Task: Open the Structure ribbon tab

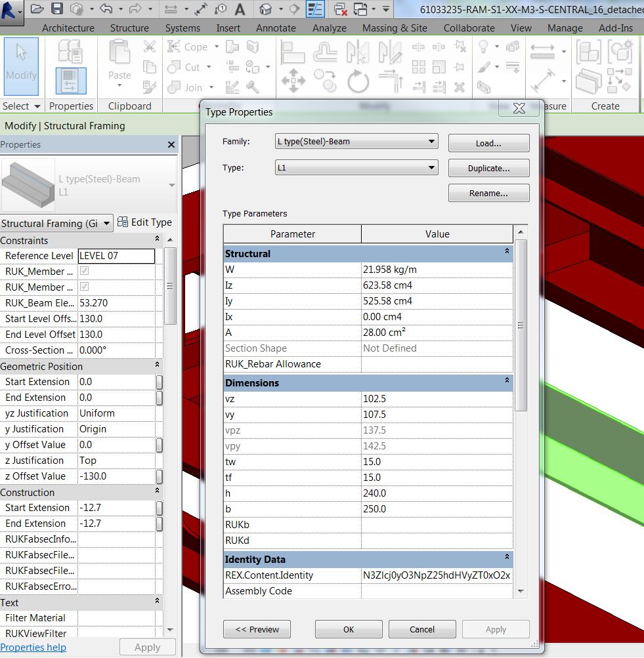Action: (129, 28)
